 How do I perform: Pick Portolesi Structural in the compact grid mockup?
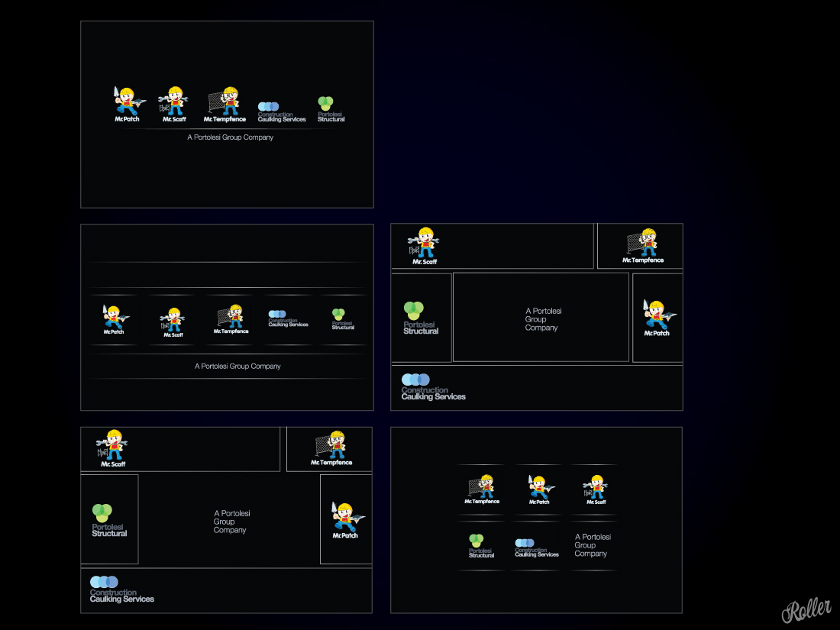click(481, 546)
